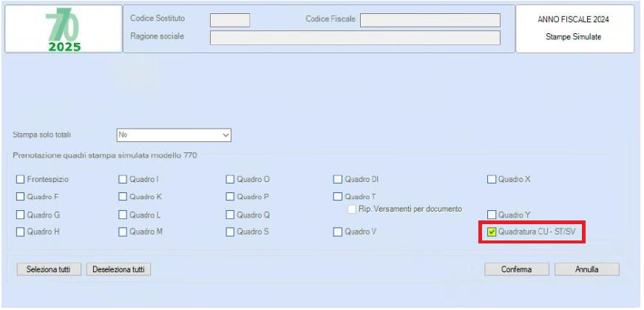The height and width of the screenshot is (310, 644).
Task: Tick the Quadro V checkbox
Action: 338,232
